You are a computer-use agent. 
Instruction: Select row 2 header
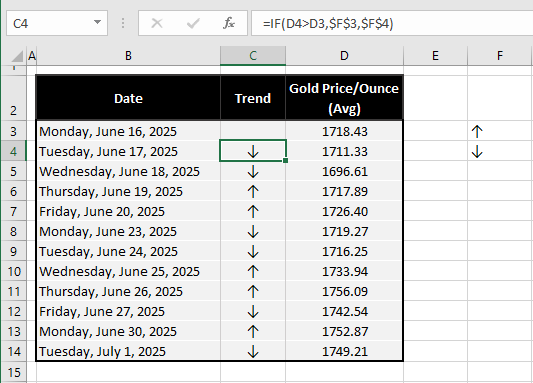coord(13,98)
